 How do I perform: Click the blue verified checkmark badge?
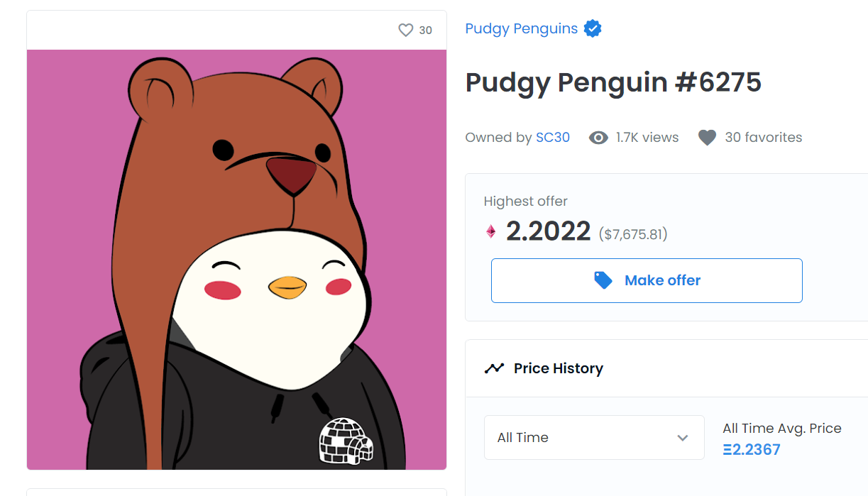593,29
